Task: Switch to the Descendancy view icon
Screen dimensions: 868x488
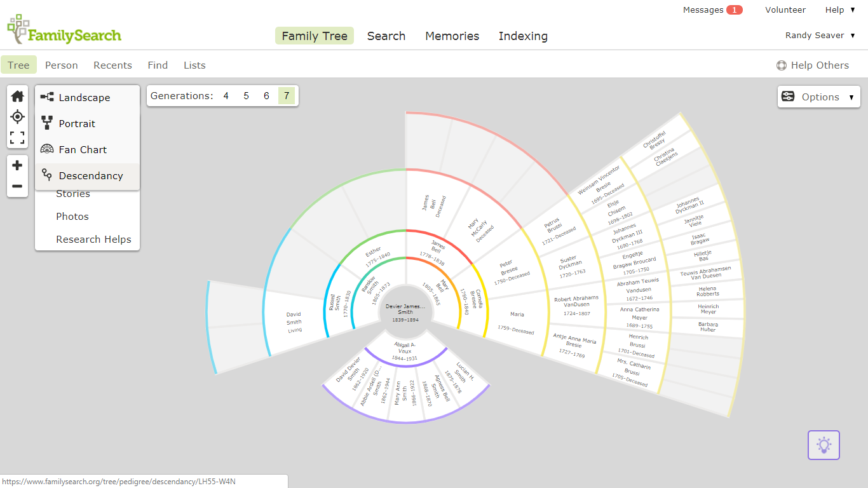Action: point(46,174)
